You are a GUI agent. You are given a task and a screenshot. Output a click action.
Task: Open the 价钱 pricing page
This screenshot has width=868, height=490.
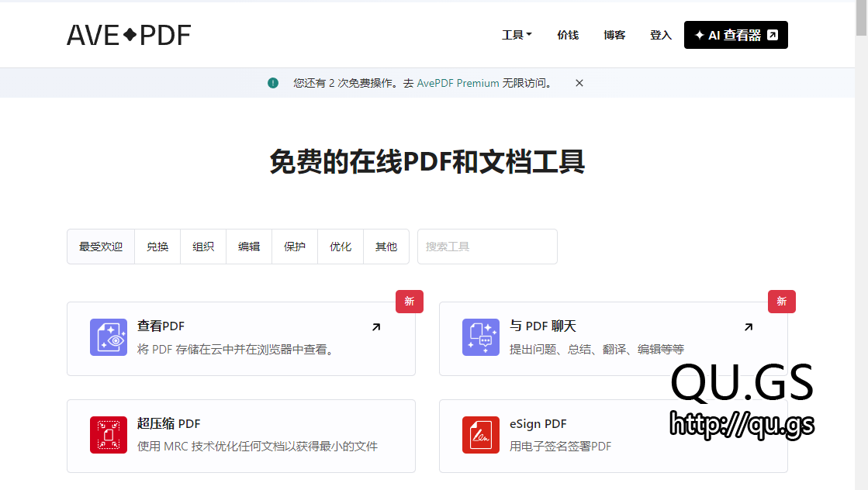(x=568, y=35)
